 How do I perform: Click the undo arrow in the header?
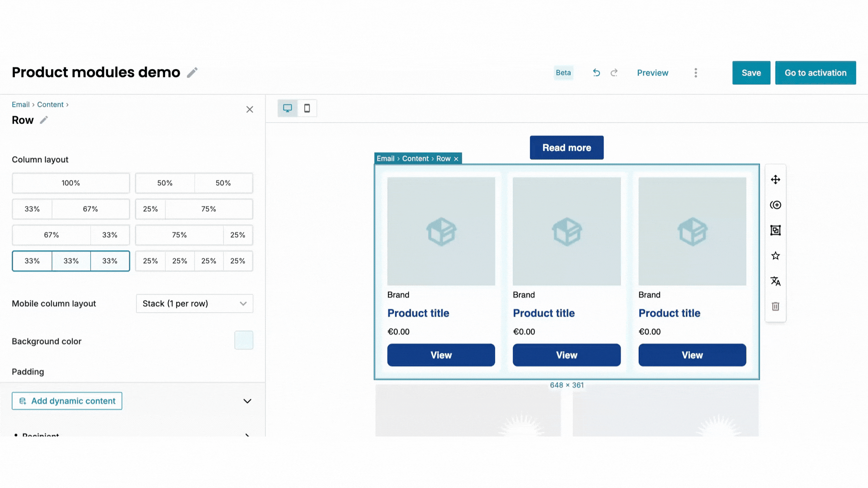pyautogui.click(x=596, y=72)
